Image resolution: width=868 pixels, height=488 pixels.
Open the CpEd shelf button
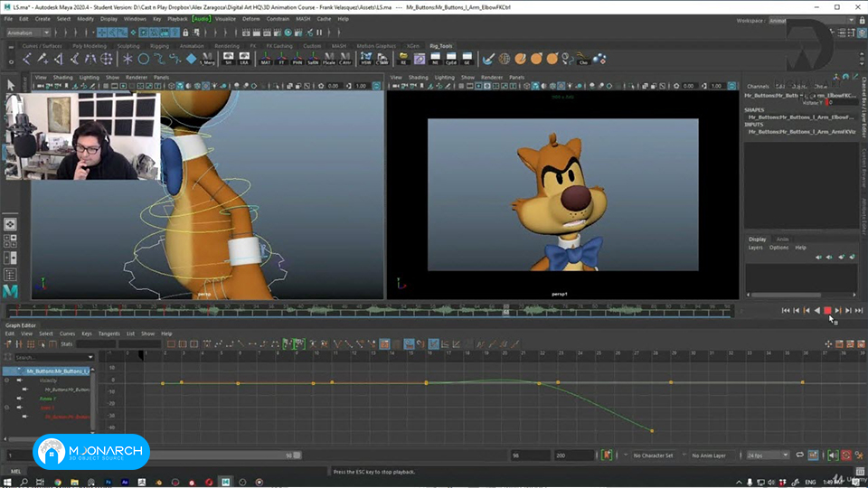[451, 59]
